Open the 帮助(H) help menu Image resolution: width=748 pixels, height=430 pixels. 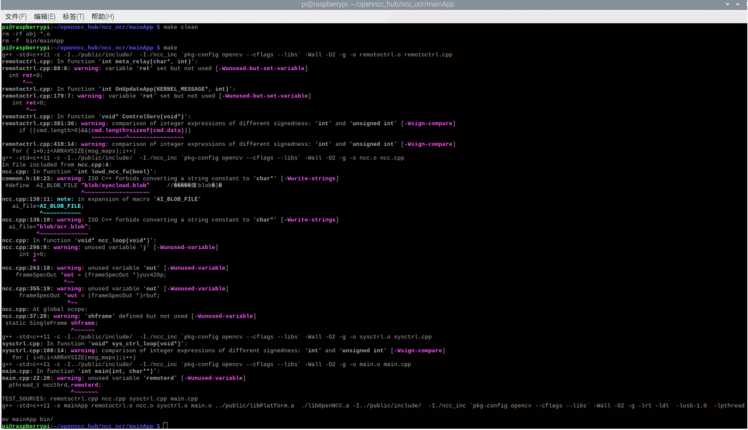click(102, 16)
